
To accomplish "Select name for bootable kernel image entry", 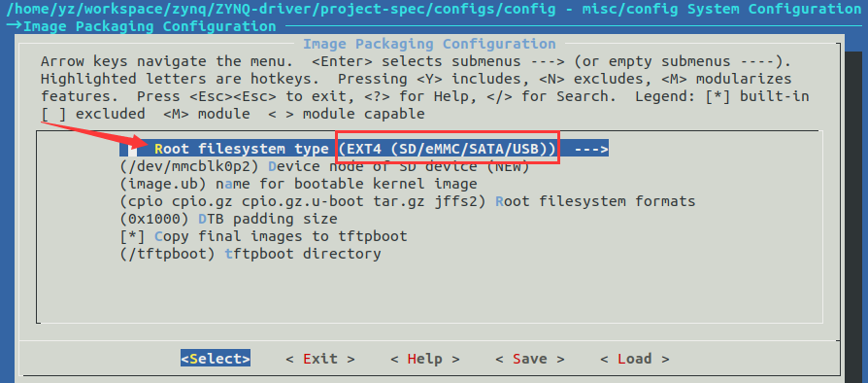I will [298, 184].
